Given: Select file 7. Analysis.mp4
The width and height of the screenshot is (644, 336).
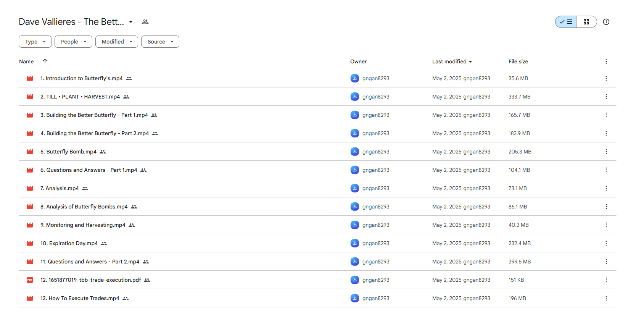Looking at the screenshot, I should tap(60, 188).
